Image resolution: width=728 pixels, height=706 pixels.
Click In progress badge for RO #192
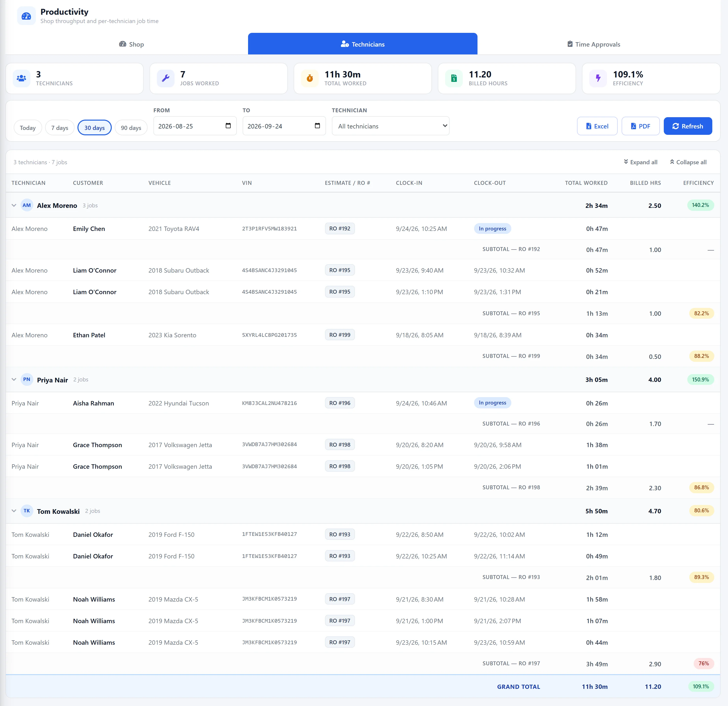pyautogui.click(x=492, y=229)
